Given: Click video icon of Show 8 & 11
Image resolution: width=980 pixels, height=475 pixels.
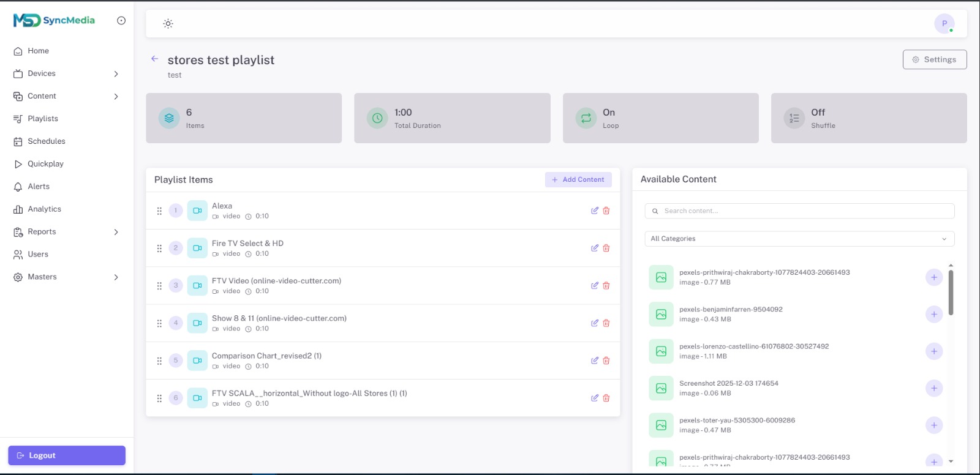Looking at the screenshot, I should click(197, 323).
